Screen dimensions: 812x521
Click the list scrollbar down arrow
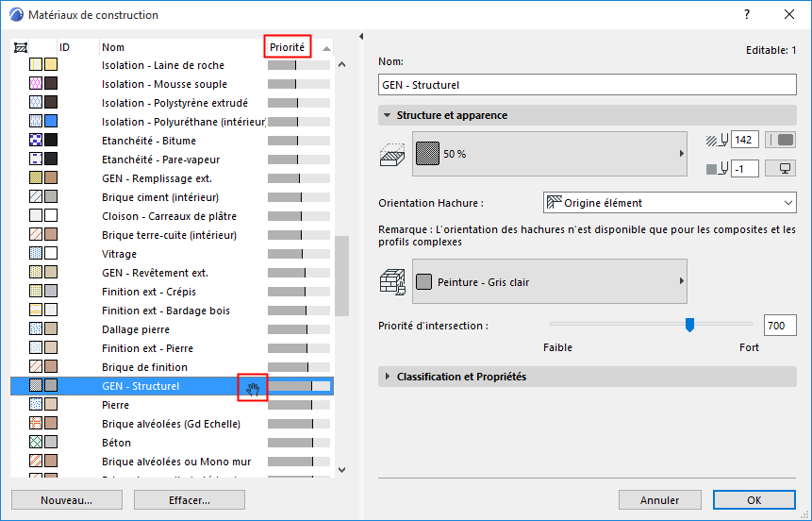tap(341, 470)
